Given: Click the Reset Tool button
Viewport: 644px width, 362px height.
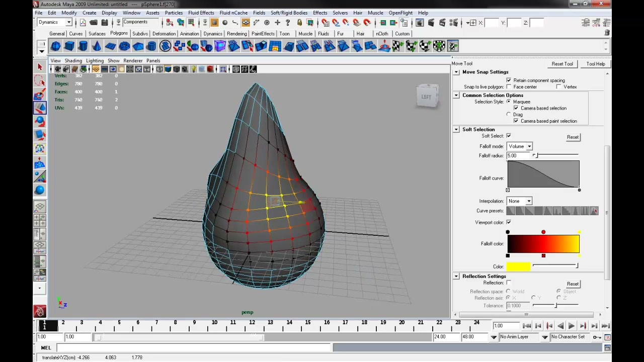Looking at the screenshot, I should click(x=562, y=64).
